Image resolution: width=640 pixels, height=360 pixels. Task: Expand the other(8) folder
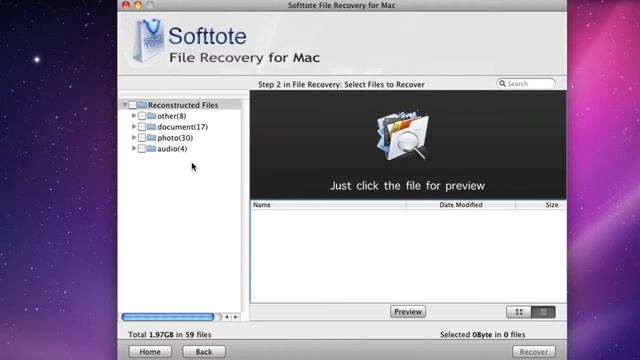[133, 116]
